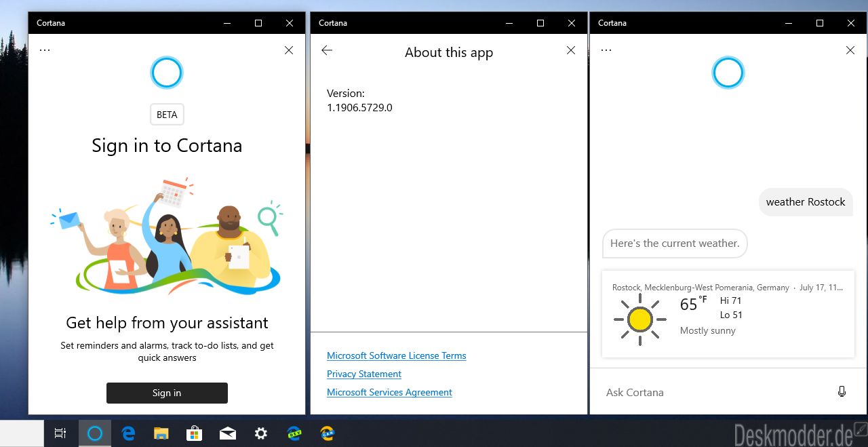Image resolution: width=868 pixels, height=447 pixels.
Task: Click the 65 °F temperature in the weather card
Action: tap(693, 304)
